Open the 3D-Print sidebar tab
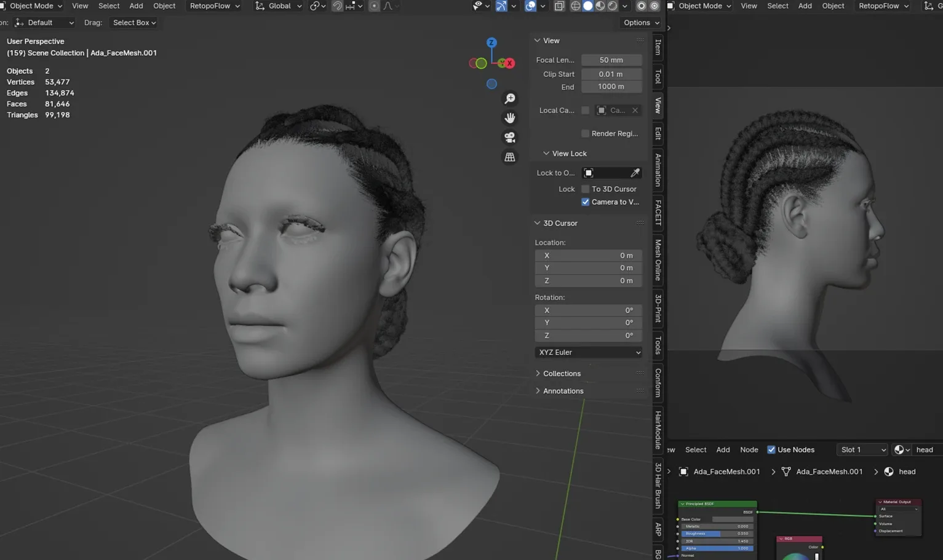This screenshot has width=943, height=560. pos(658,308)
